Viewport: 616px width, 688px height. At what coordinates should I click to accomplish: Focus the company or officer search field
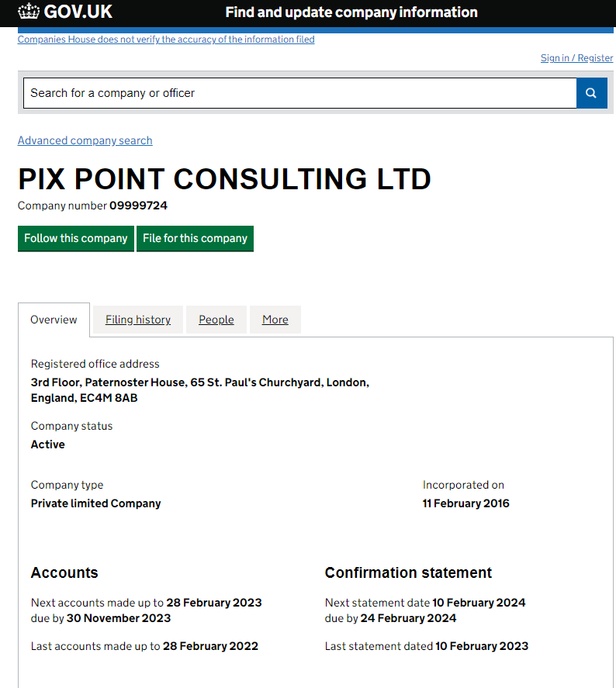[299, 93]
